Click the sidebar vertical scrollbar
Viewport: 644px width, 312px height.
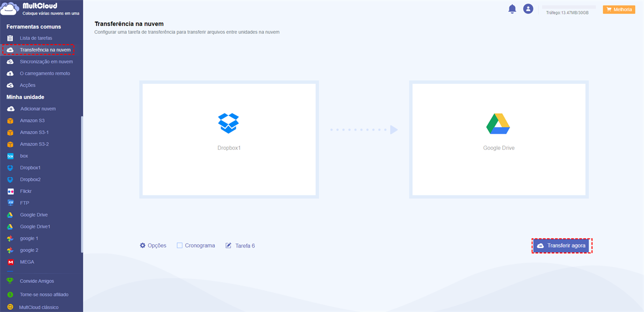pyautogui.click(x=82, y=184)
